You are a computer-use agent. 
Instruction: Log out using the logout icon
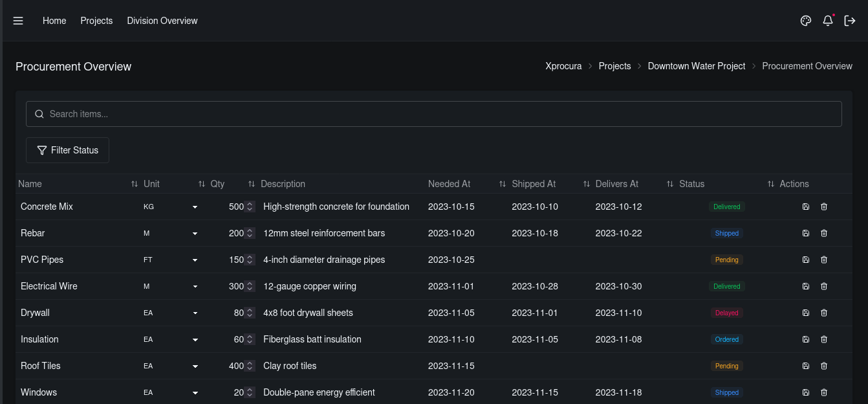850,21
